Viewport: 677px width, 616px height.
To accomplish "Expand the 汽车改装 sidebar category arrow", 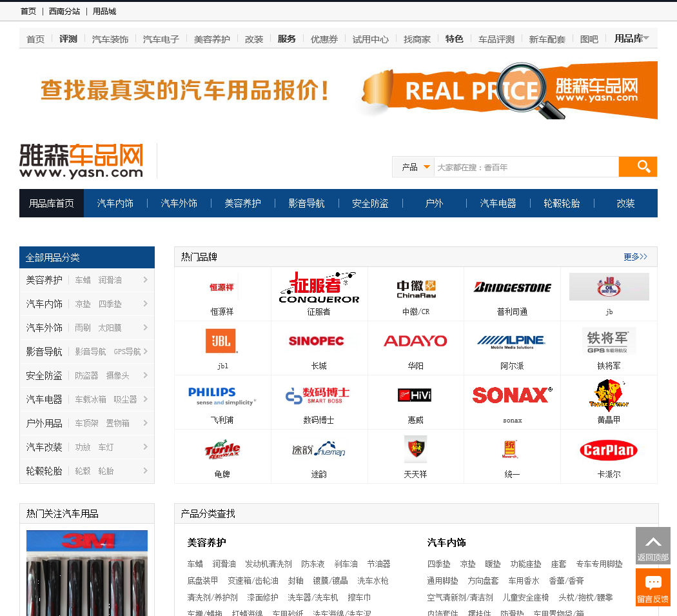I will (146, 446).
